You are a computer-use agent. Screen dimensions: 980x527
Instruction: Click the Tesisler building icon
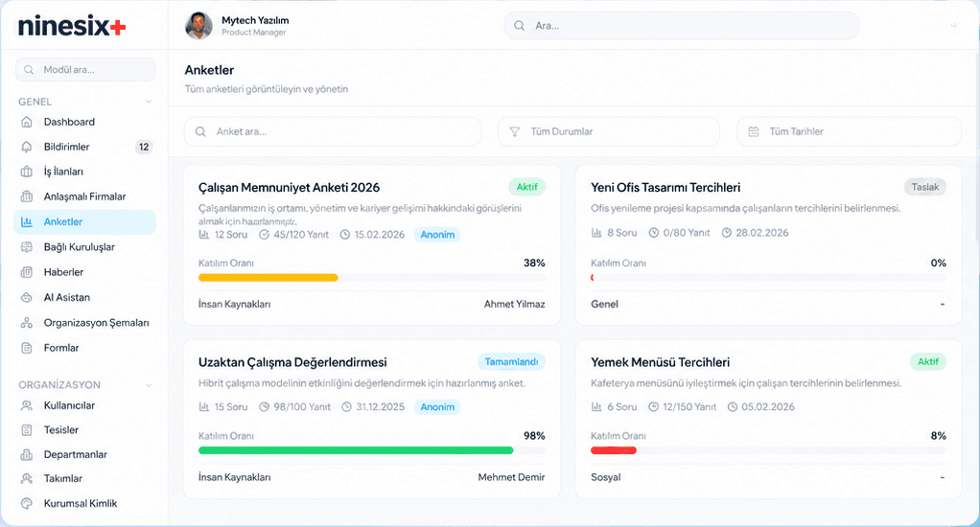pyautogui.click(x=26, y=429)
